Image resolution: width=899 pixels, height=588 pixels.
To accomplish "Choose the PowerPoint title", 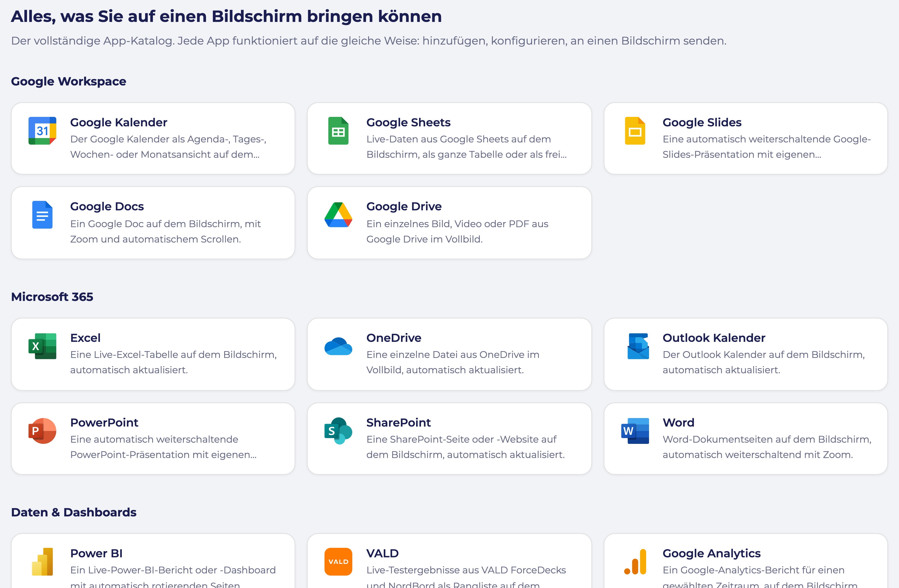I will coord(104,422).
